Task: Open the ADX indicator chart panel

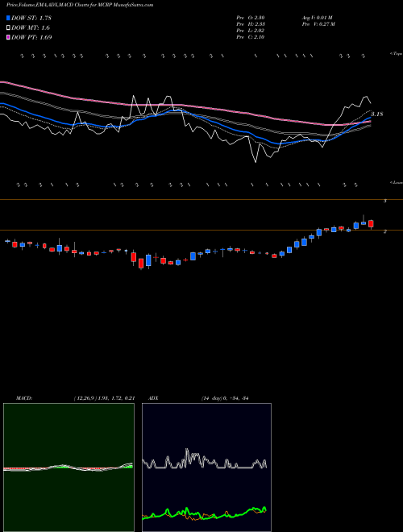Action: coord(206,468)
